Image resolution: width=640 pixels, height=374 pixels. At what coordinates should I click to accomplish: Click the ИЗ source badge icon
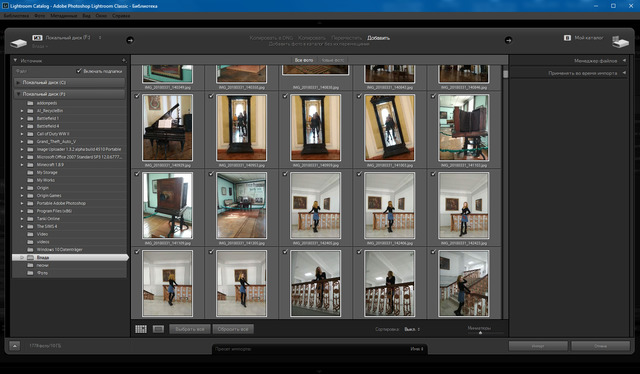click(x=38, y=38)
